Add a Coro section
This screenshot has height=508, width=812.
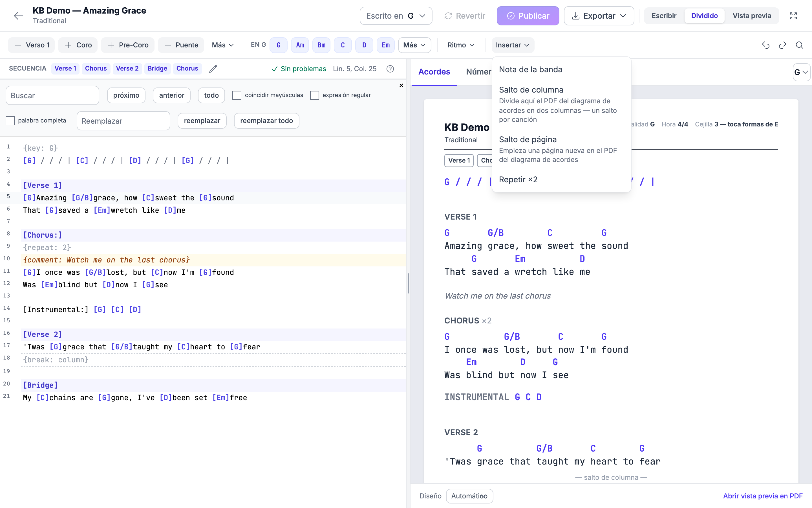tap(78, 45)
